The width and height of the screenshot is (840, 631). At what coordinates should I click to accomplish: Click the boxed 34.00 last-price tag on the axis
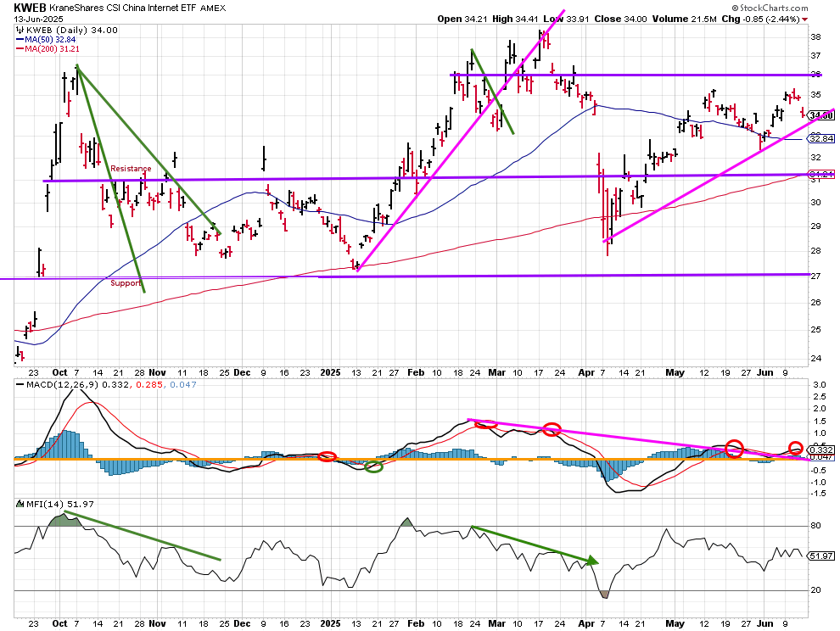[821, 115]
